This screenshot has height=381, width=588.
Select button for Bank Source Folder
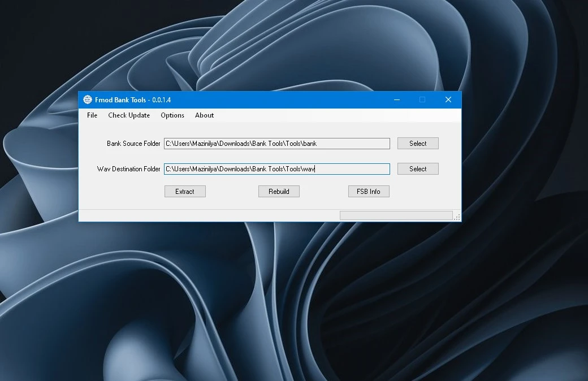(x=418, y=143)
